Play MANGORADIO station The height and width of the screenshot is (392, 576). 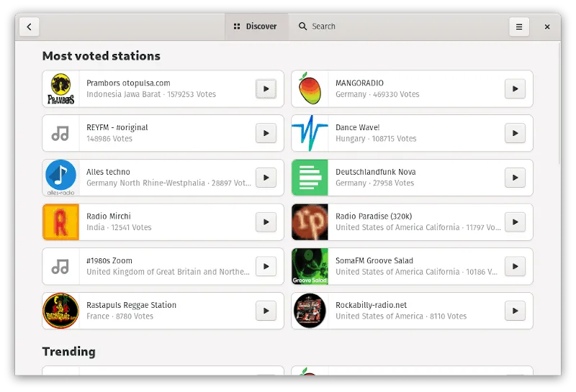(515, 88)
